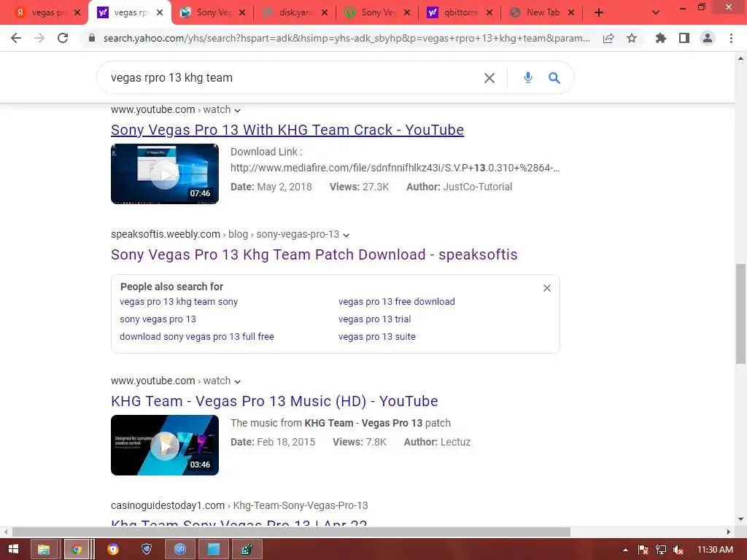Play the 03:46 video thumbnail
Viewport: 747px width, 560px height.
(165, 446)
